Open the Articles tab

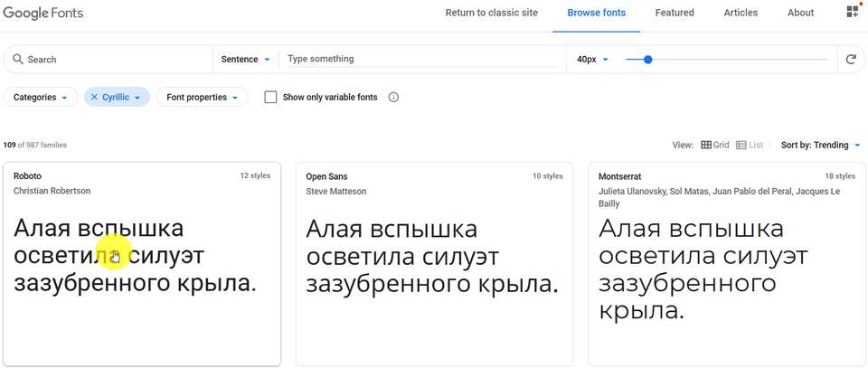point(741,13)
